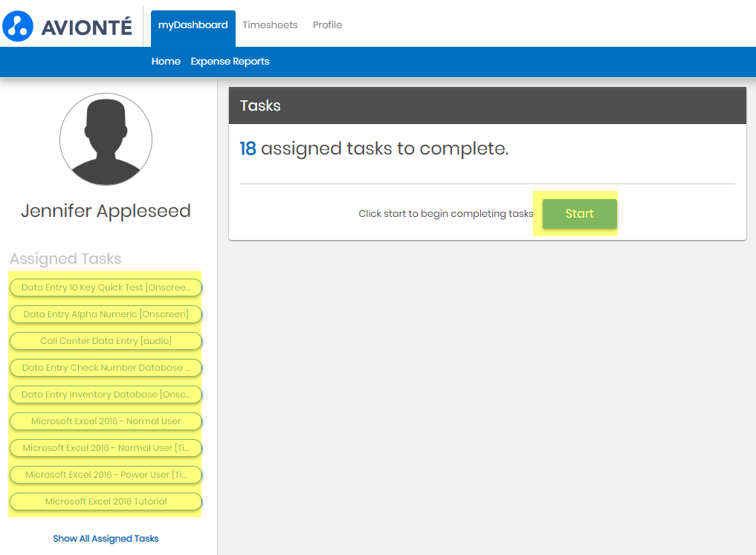Viewport: 756px width, 555px height.
Task: Open Data Entry 10 Key Quick Test task
Action: [106, 288]
